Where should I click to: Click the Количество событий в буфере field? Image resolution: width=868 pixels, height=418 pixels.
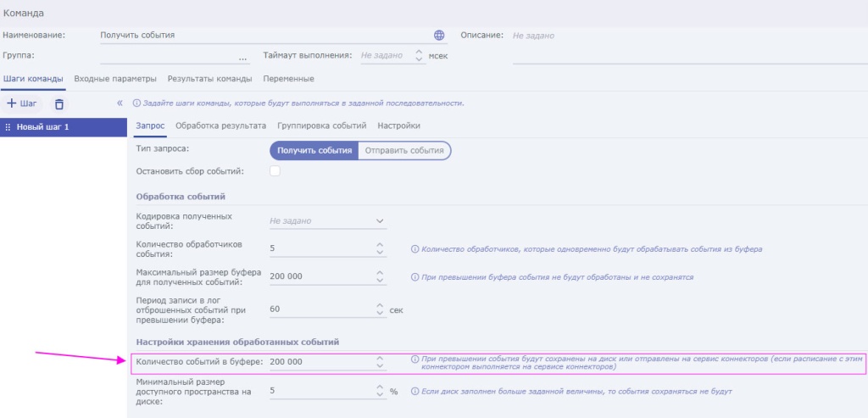(x=320, y=362)
